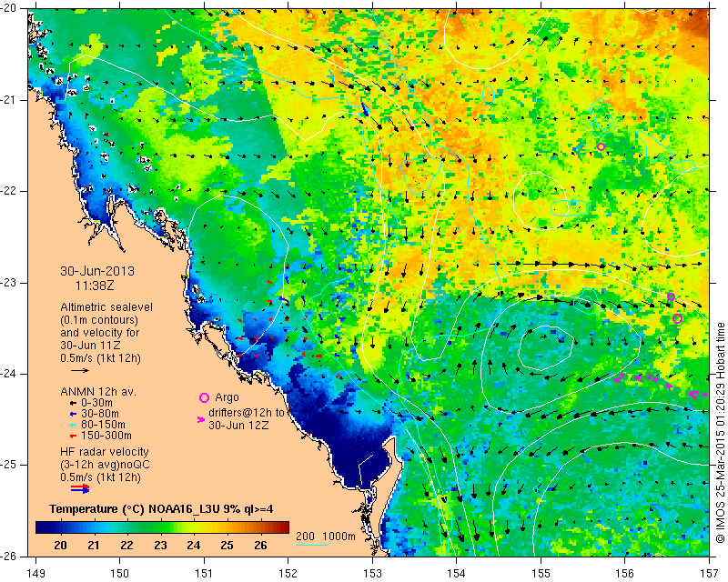Click the longitude axis label 154

point(457,574)
